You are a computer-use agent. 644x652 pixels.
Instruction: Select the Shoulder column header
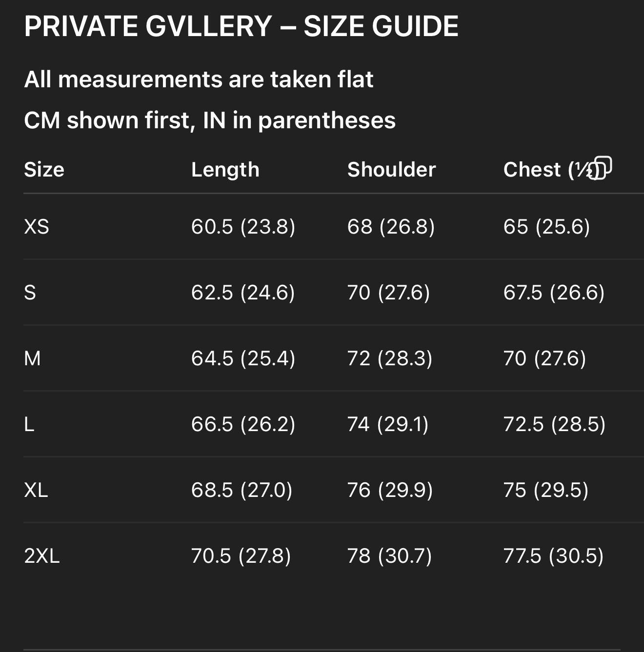tap(391, 170)
